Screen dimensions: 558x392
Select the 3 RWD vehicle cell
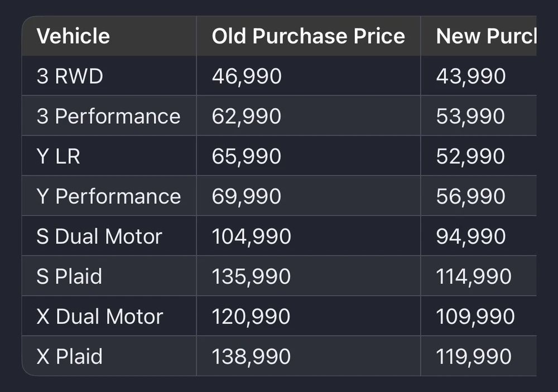coord(70,76)
